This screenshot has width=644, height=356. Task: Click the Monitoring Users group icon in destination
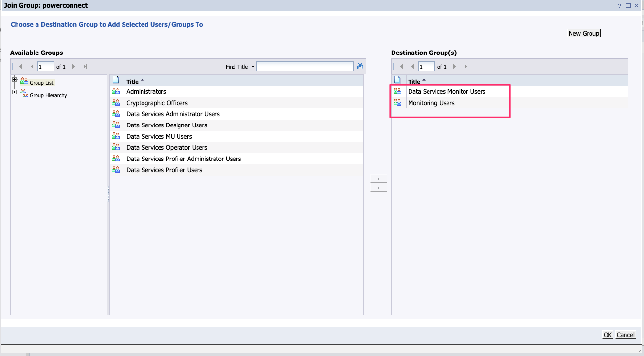point(397,103)
